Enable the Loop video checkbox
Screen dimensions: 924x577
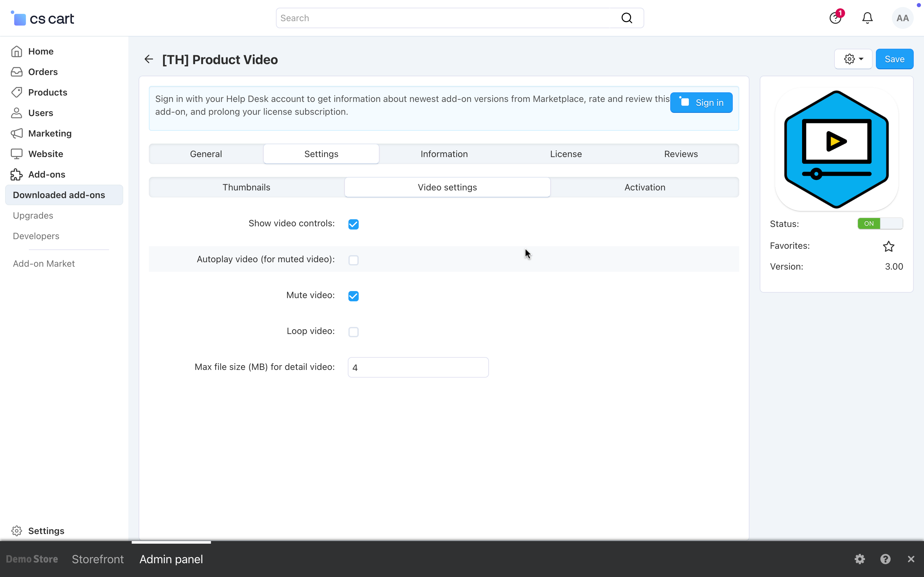(353, 332)
